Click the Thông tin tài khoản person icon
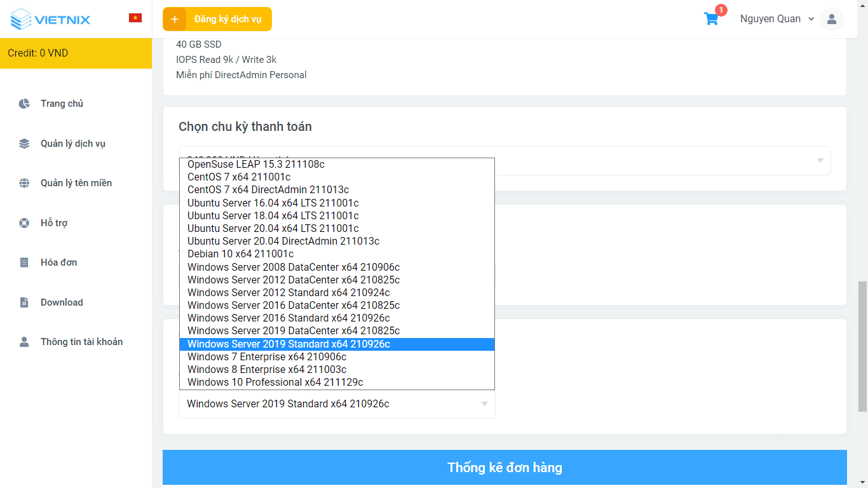 coord(24,342)
